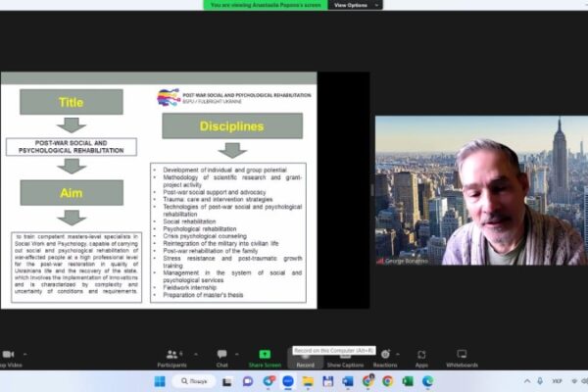588x392 pixels.
Task: Open the Reactions menu
Action: (384, 357)
